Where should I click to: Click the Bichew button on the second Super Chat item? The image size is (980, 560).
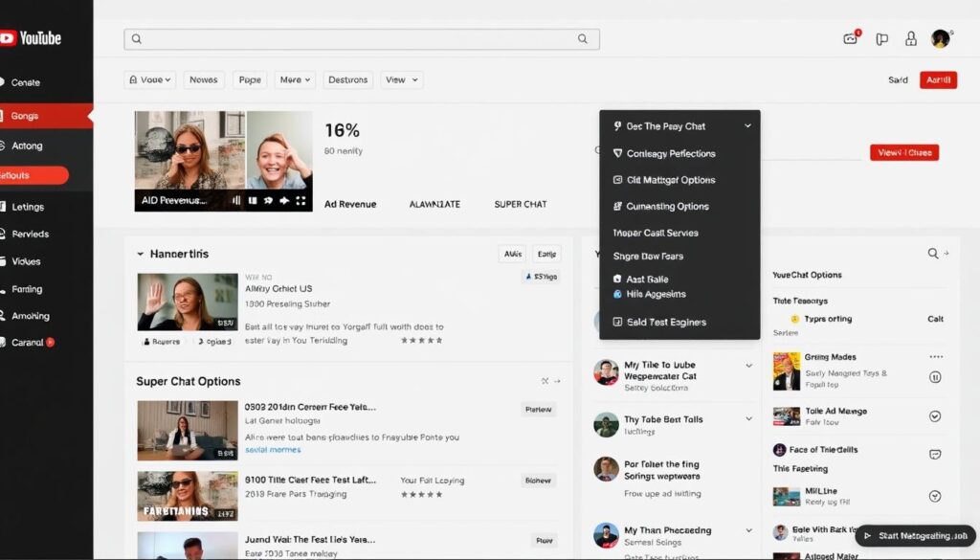pos(538,481)
